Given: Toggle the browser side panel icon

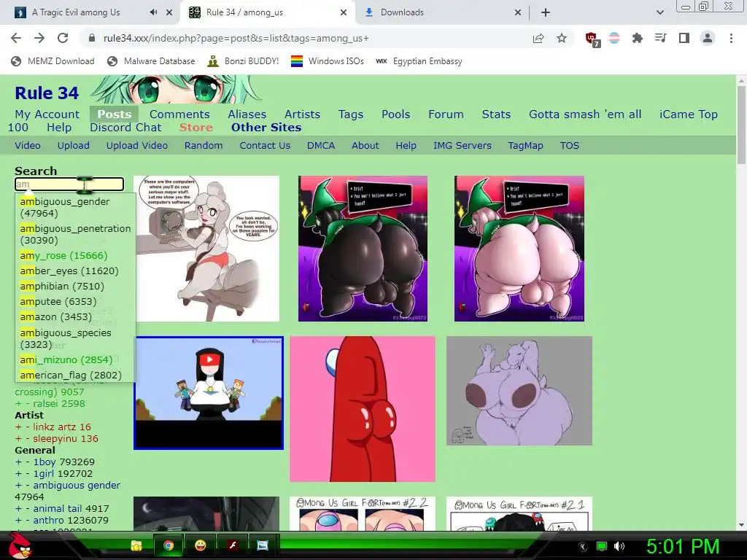Looking at the screenshot, I should (684, 38).
